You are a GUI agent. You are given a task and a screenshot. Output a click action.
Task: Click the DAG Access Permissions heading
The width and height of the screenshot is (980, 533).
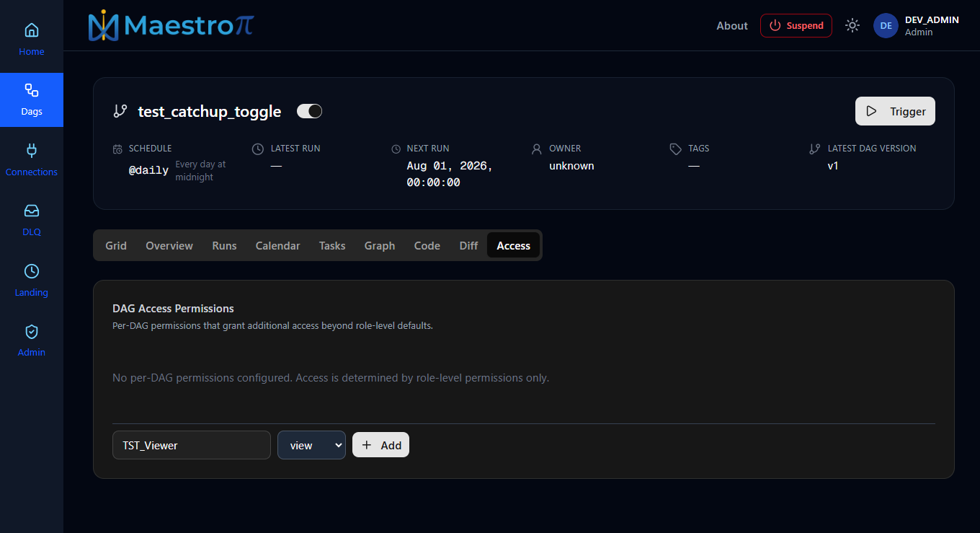coord(173,308)
